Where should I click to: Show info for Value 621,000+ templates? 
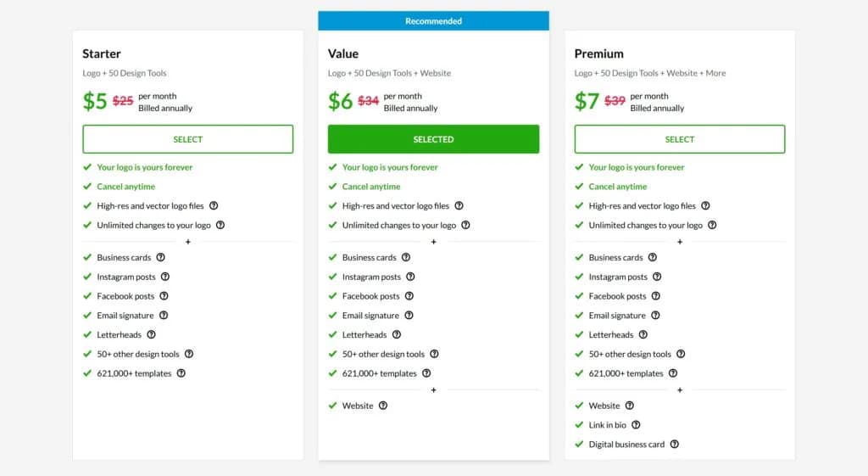tap(426, 373)
